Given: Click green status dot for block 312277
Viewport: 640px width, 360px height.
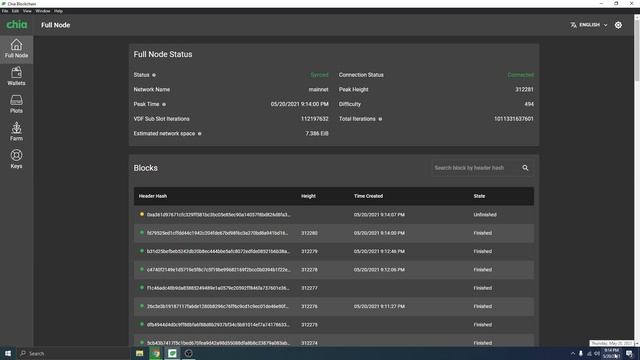Looking at the screenshot, I should click(x=142, y=287).
